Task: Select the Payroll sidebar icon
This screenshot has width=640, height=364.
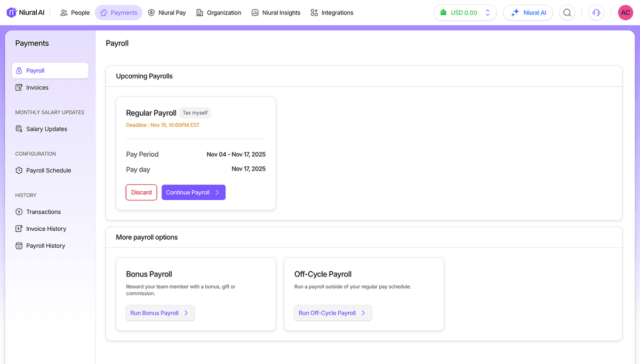Action: (x=20, y=70)
